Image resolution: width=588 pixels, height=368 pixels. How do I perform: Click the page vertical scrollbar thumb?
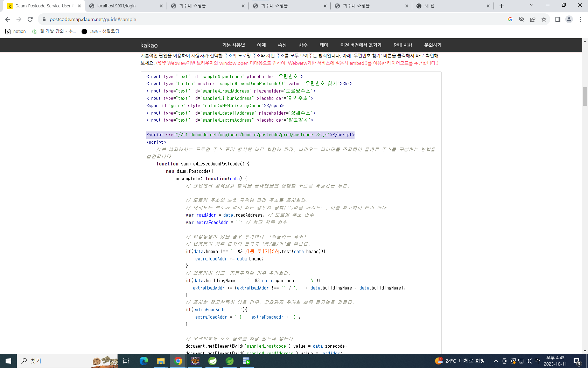click(x=585, y=96)
